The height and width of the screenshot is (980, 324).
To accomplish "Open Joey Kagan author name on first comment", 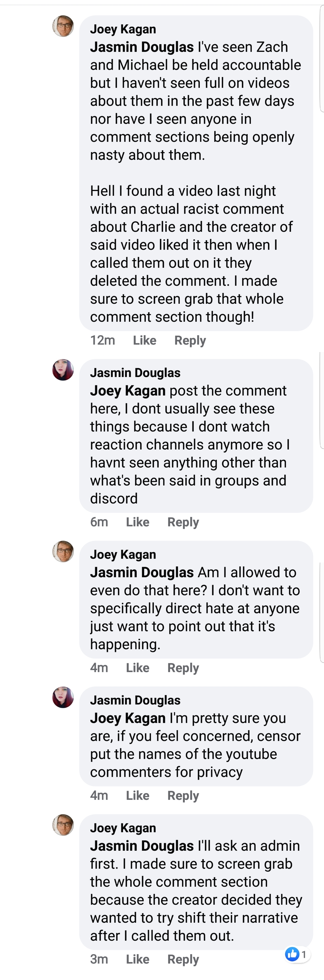I will (123, 29).
